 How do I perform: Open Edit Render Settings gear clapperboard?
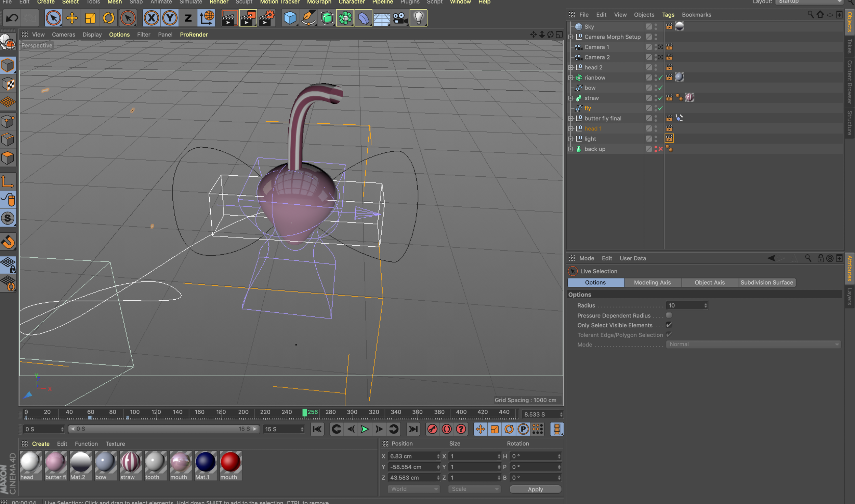[267, 18]
